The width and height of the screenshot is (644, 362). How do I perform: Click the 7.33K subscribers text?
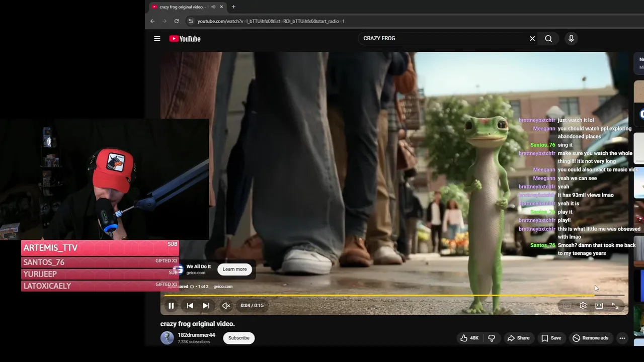coord(194,342)
